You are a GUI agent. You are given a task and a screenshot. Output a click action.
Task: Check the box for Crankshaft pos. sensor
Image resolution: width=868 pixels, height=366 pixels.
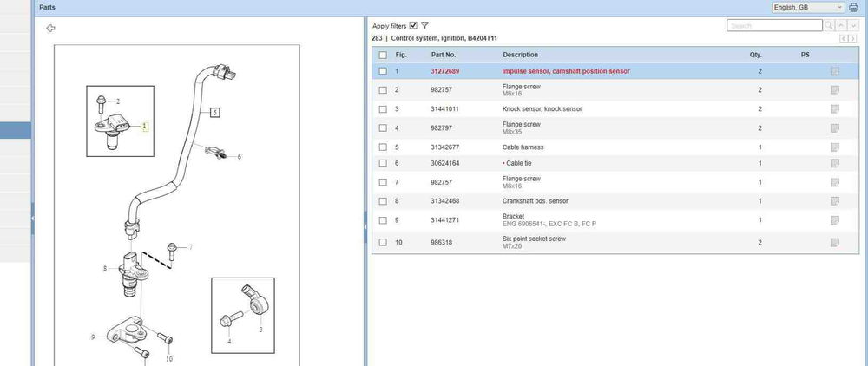(x=383, y=201)
